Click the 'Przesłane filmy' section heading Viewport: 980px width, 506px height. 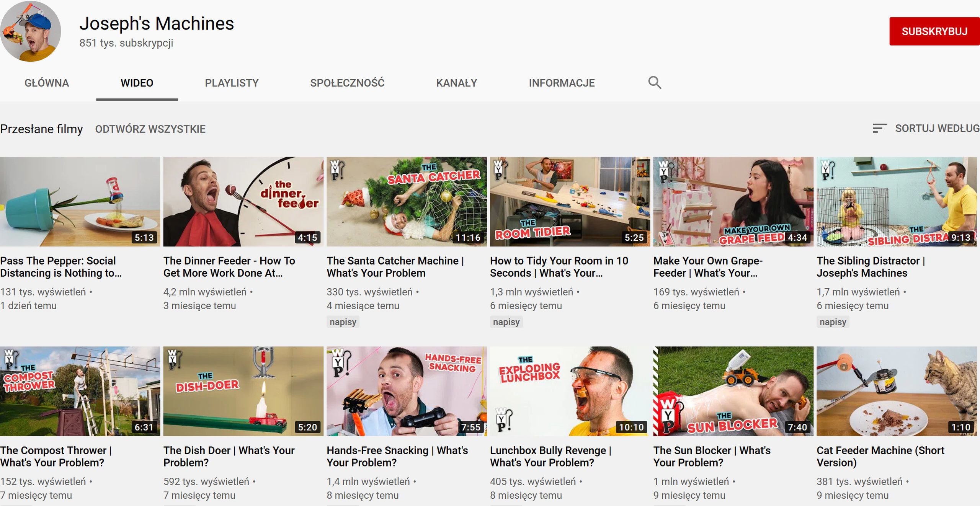point(41,129)
